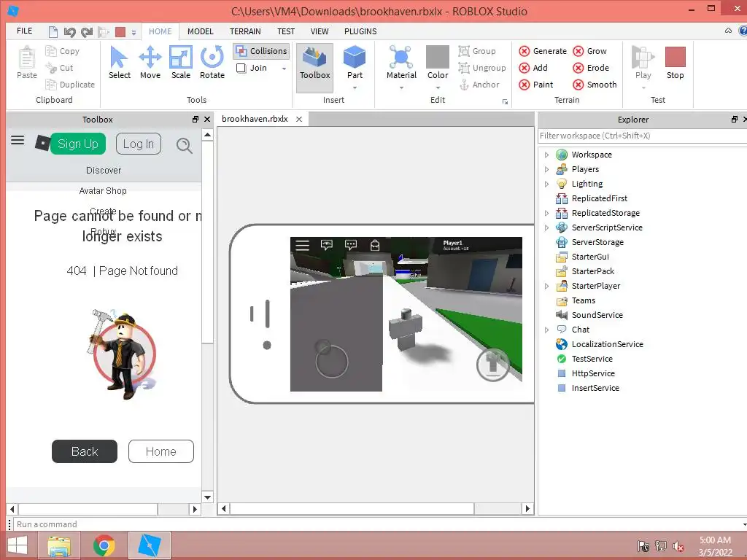
Task: Toggle Collisions on or off
Action: [x=262, y=51]
